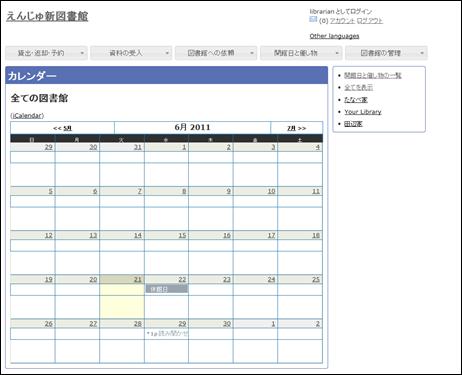Click the mail messages icon near account

click(x=313, y=19)
